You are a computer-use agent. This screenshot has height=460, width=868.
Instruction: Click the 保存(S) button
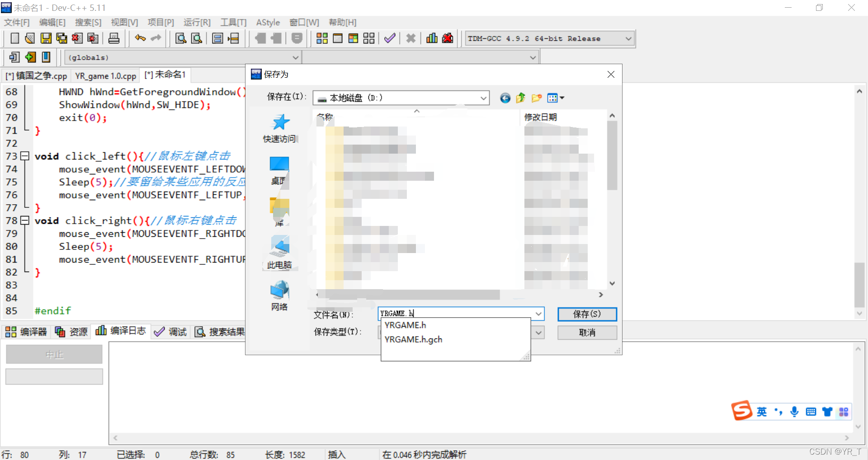[x=587, y=314]
